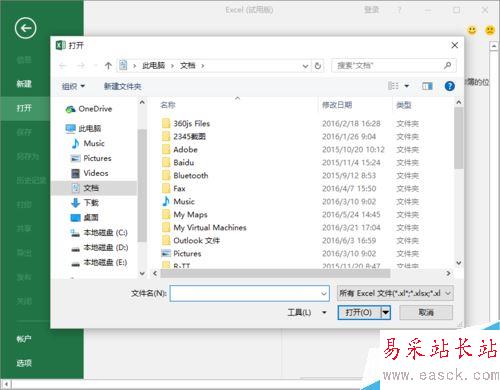
Task: Open 桌面 in the navigation pane
Action: click(x=85, y=218)
